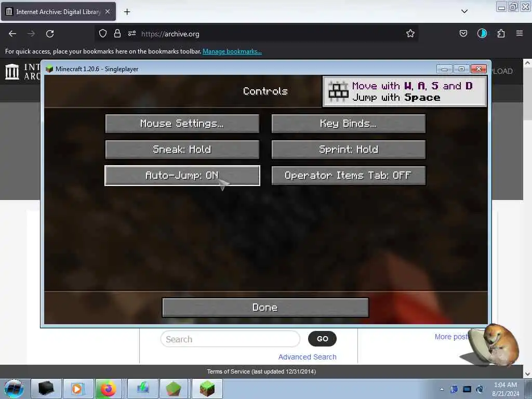
Task: Open Mouse Settings in Minecraft controls
Action: click(x=182, y=124)
